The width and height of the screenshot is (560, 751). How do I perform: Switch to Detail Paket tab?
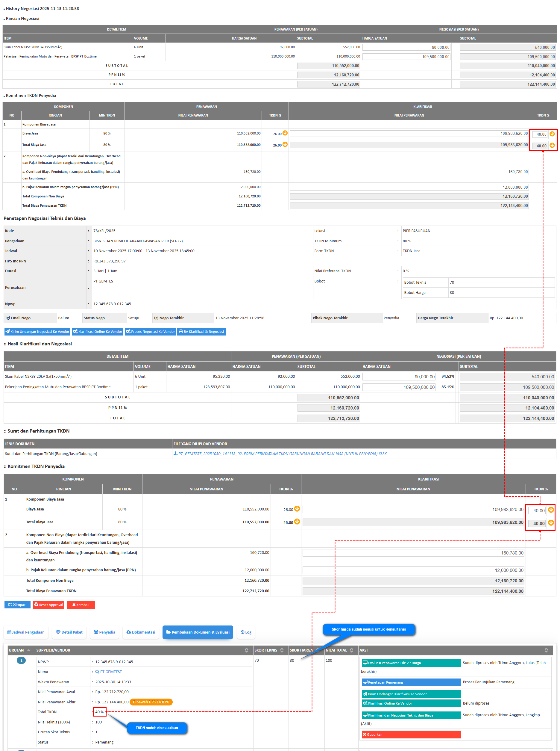click(69, 632)
